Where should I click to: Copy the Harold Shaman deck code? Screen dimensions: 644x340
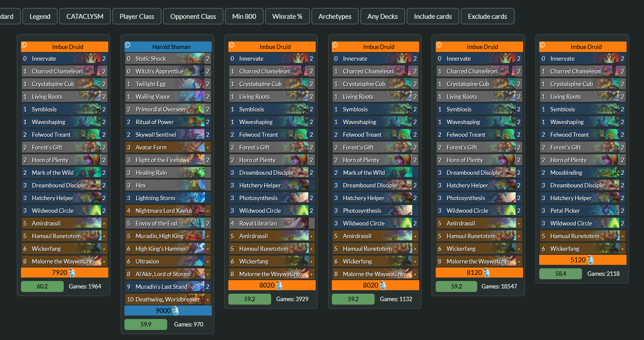pos(128,45)
